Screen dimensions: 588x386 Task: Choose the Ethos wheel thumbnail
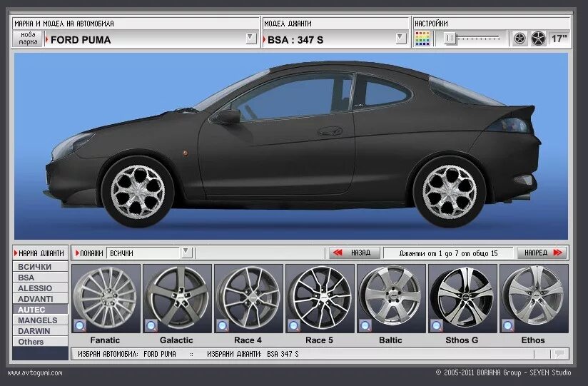(534, 298)
